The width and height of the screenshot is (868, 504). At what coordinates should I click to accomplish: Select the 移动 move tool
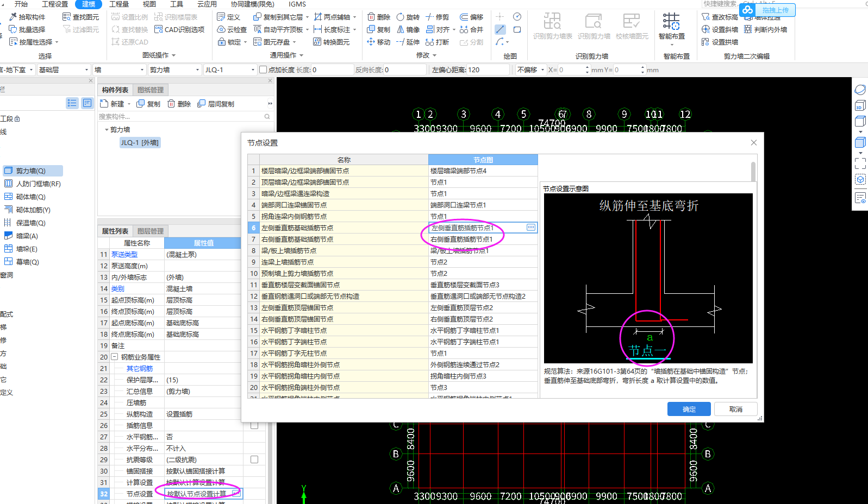tap(379, 42)
